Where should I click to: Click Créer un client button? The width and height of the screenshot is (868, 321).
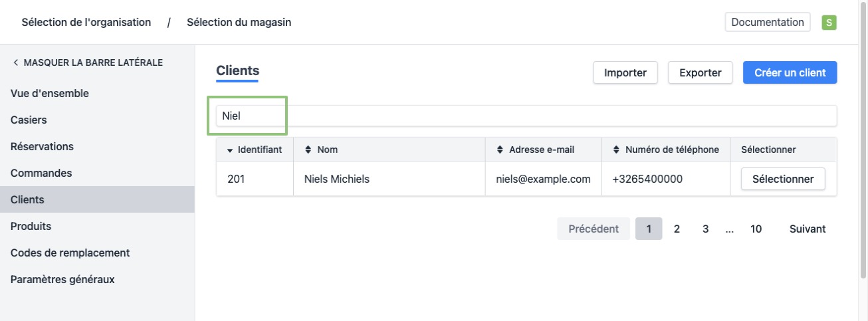click(x=790, y=72)
